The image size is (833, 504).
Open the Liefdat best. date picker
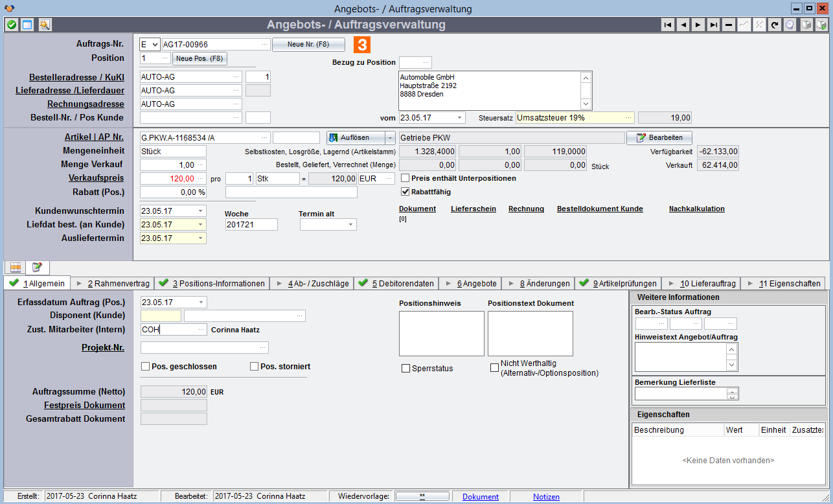click(200, 224)
